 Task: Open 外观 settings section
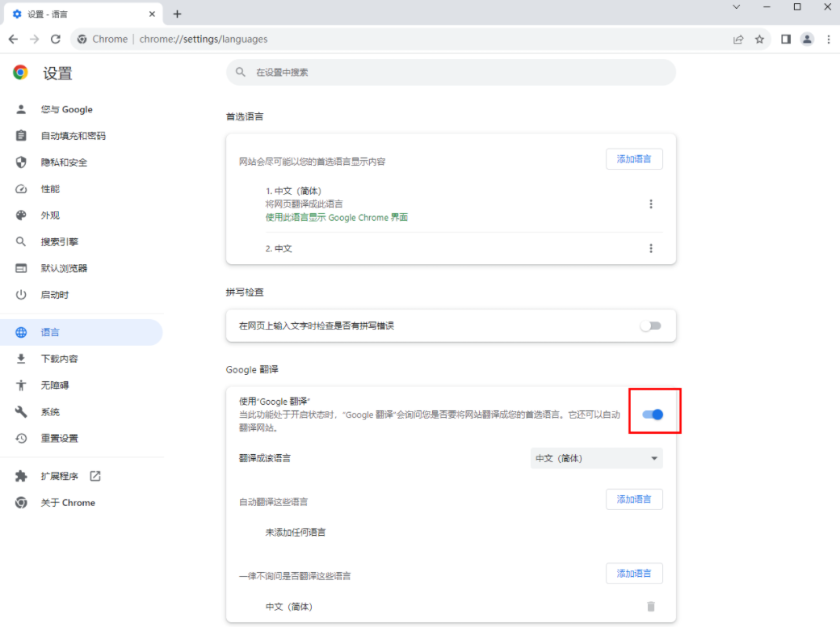[x=82, y=216]
